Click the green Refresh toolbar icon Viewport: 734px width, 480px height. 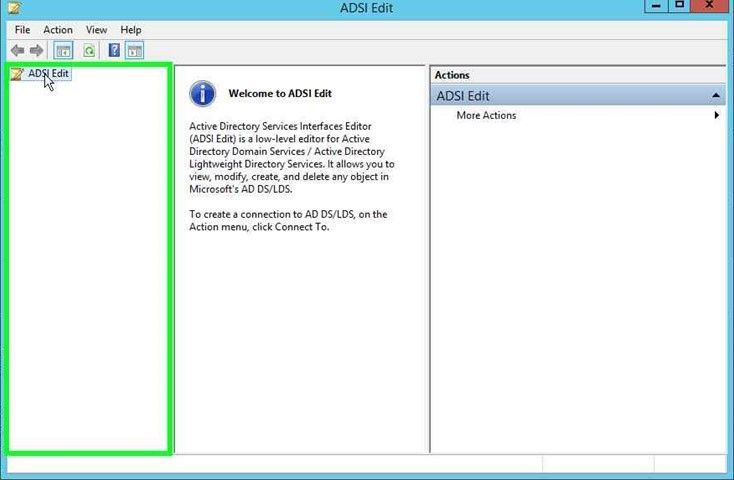click(x=89, y=51)
